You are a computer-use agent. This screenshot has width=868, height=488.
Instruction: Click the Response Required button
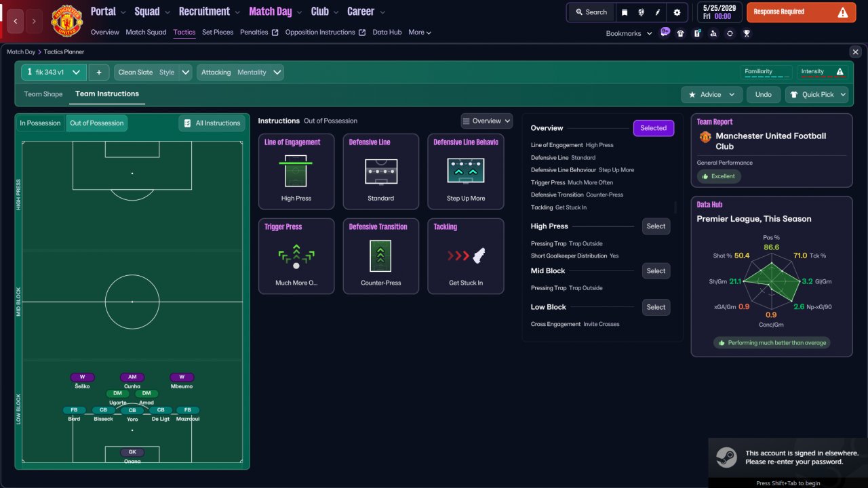coord(801,12)
